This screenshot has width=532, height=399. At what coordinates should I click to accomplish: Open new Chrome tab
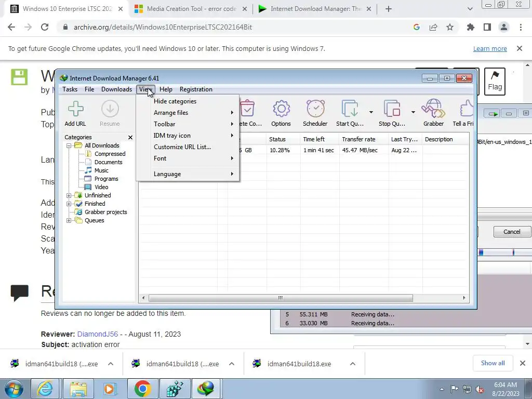tap(389, 9)
